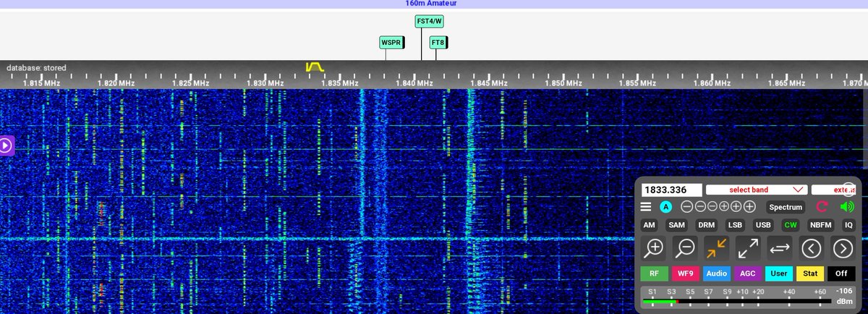The image size is (868, 314).
Task: Click the S-meter signal strength bar
Action: (x=736, y=301)
